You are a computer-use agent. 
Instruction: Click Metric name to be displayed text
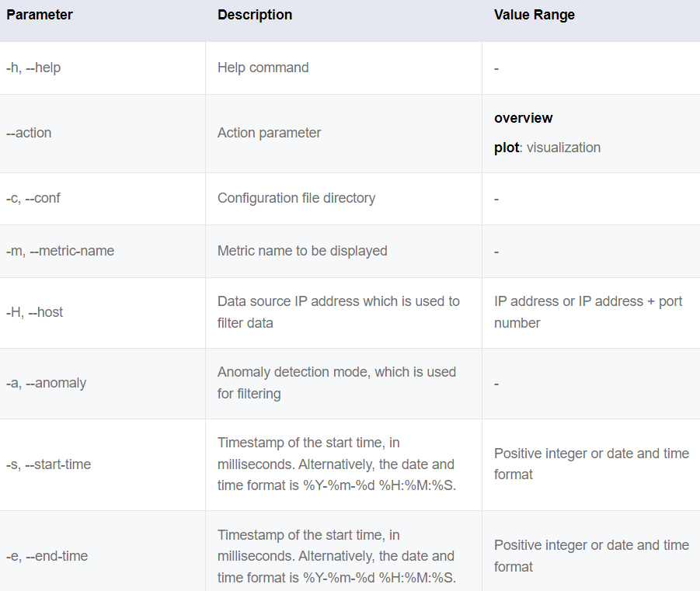302,251
